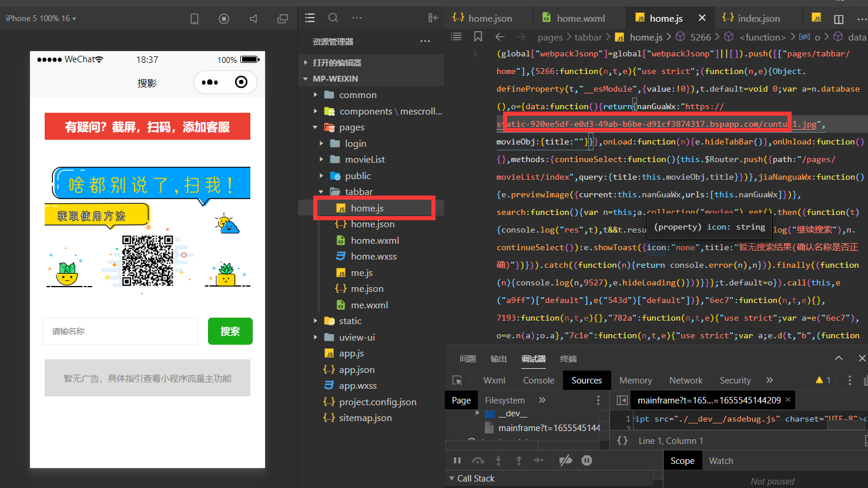This screenshot has width=868, height=488.
Task: Open the iPhone 5 device dropdown
Action: tap(41, 19)
